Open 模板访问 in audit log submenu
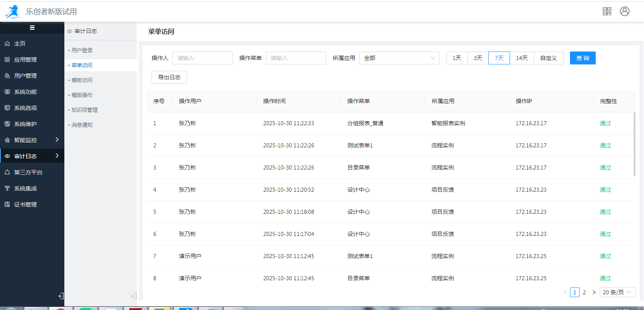 82,80
